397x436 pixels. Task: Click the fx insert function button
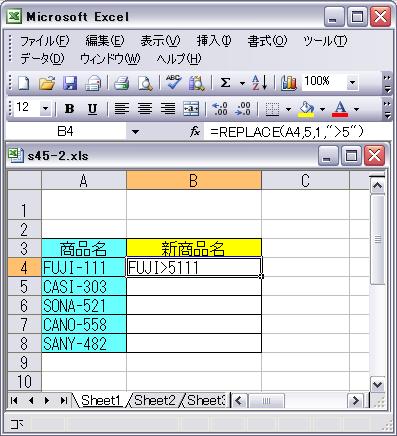coord(195,132)
